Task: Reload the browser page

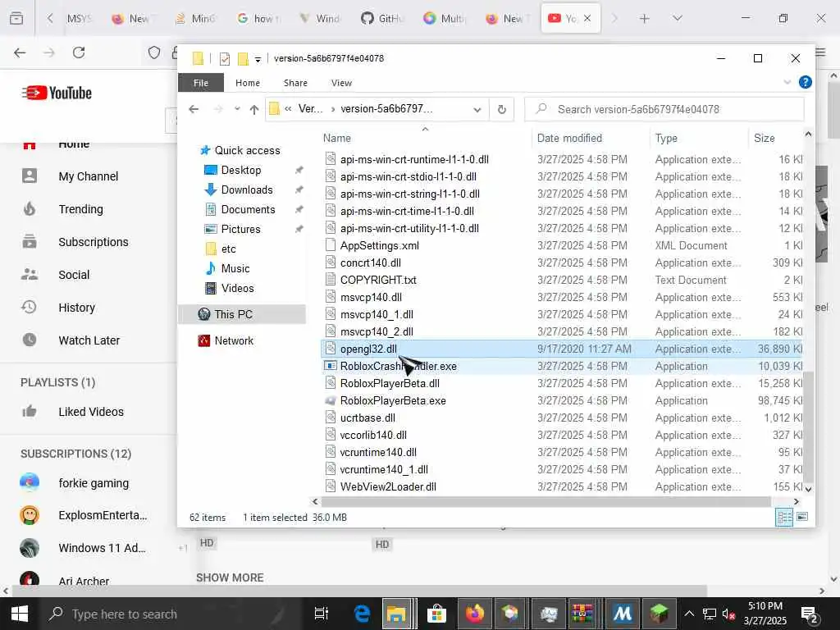Action: 79,52
